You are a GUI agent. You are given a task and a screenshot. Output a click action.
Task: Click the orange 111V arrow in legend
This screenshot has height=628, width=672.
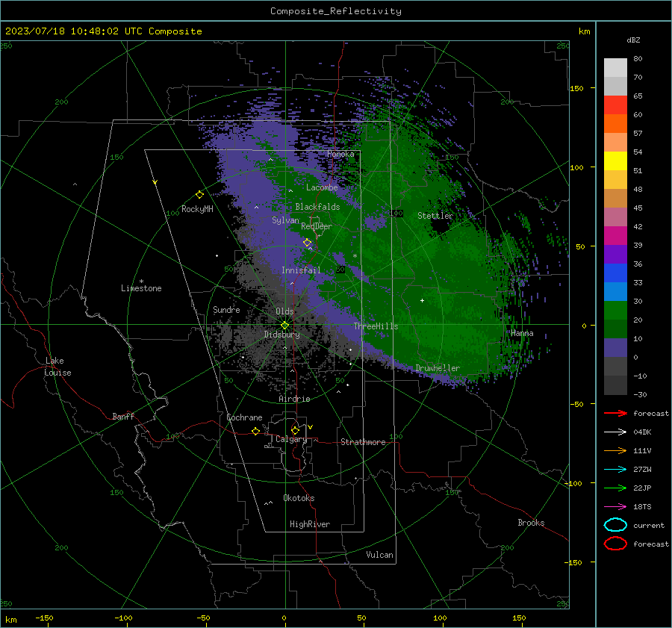[615, 450]
